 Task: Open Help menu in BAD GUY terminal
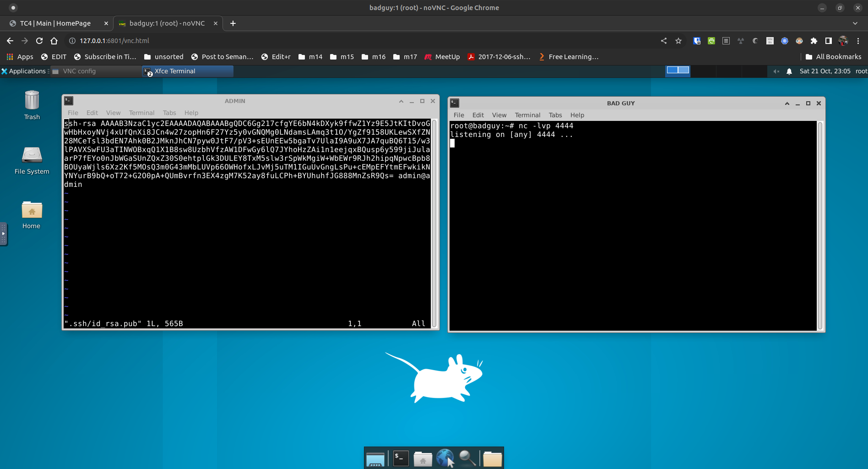[577, 115]
